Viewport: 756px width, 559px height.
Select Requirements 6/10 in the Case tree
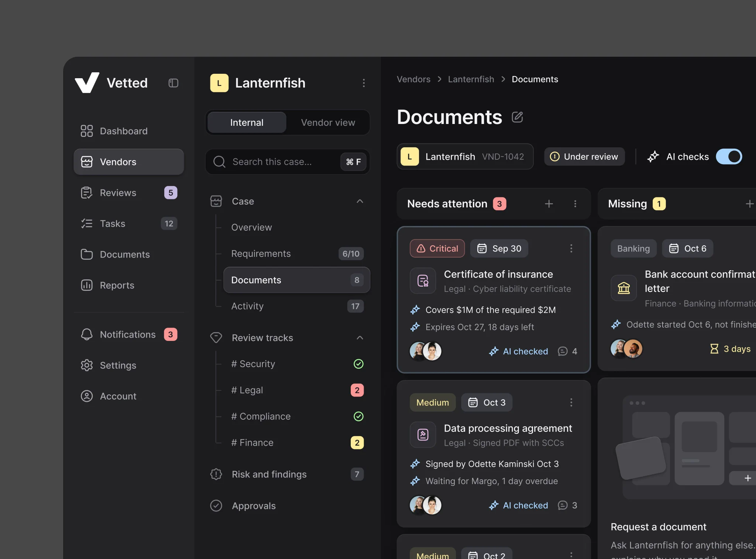pos(297,253)
